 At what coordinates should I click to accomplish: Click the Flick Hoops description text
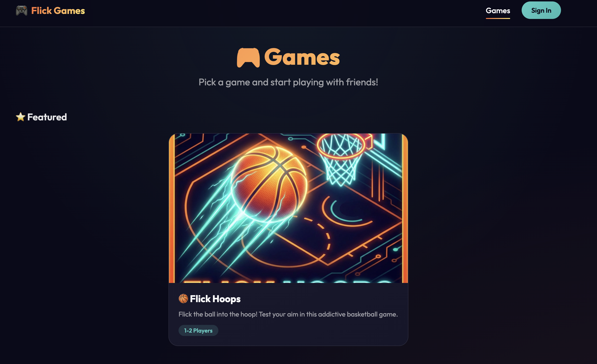pyautogui.click(x=288, y=314)
